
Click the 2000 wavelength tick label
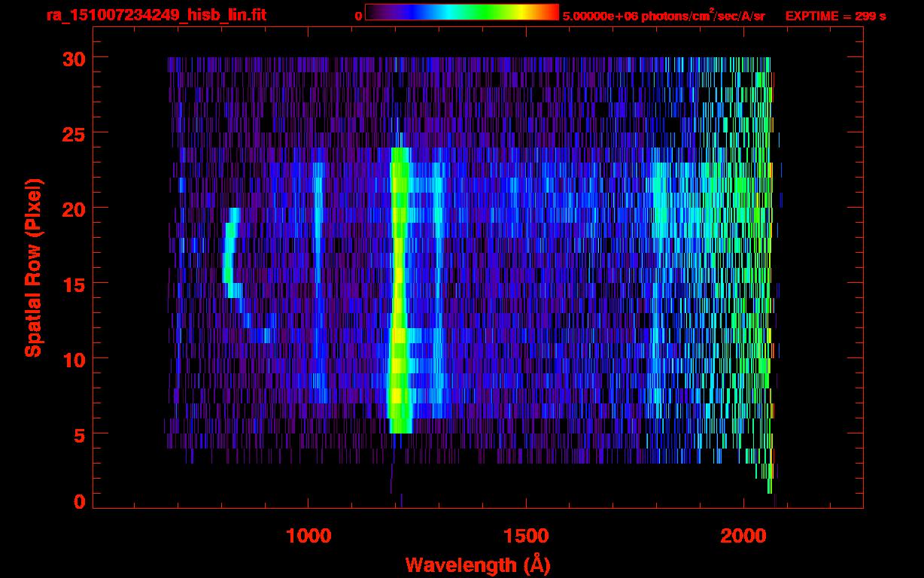click(x=743, y=535)
